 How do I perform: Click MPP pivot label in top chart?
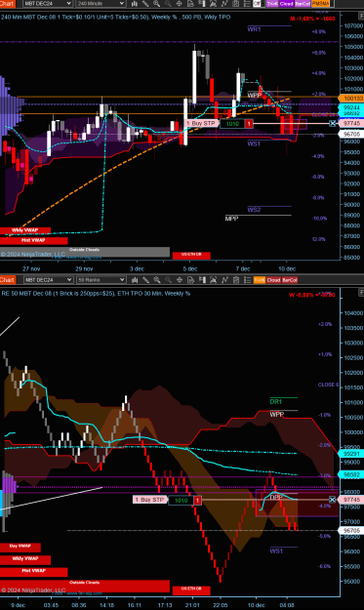tap(231, 219)
